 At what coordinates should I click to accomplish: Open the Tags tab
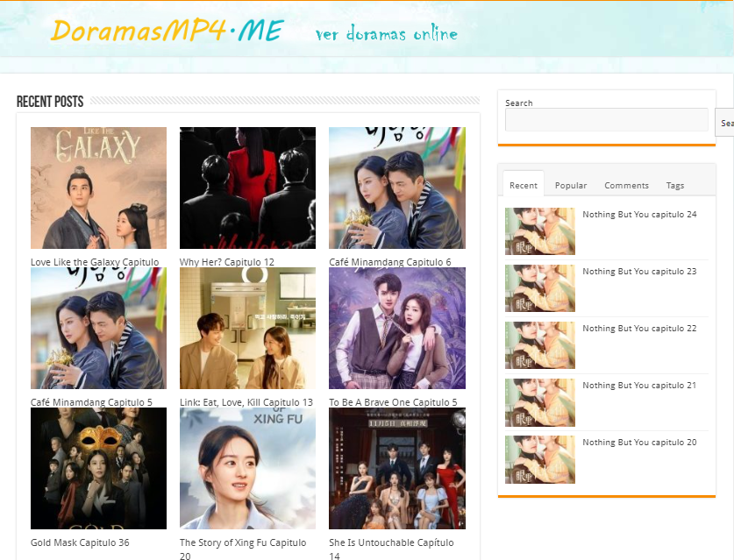675,185
